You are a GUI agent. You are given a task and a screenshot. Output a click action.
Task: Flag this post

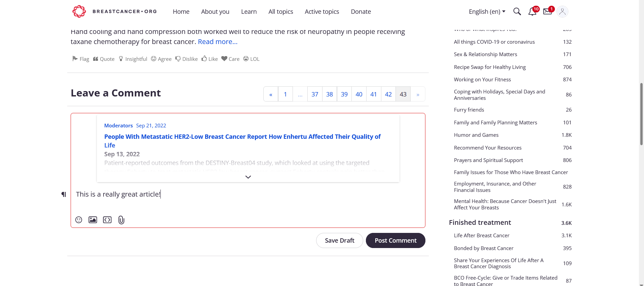81,59
